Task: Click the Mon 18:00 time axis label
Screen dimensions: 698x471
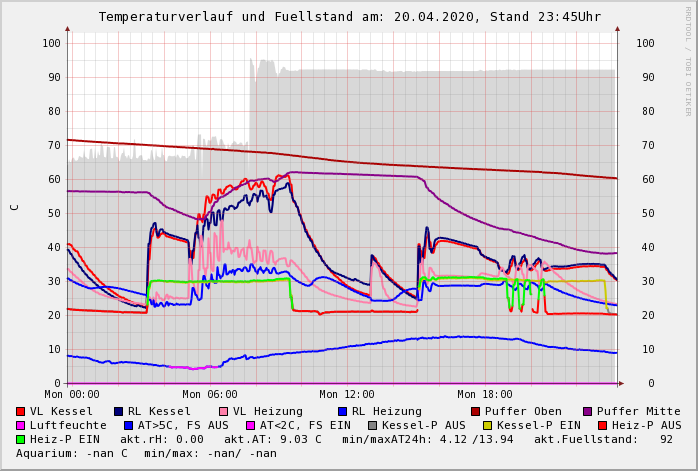Action: click(485, 395)
